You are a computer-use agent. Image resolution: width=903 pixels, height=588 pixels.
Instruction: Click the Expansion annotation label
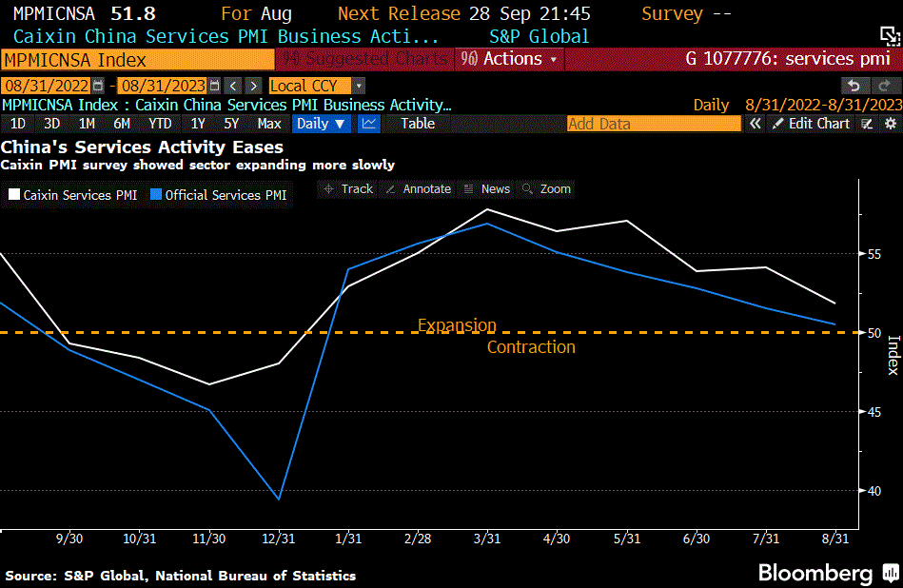coord(457,325)
